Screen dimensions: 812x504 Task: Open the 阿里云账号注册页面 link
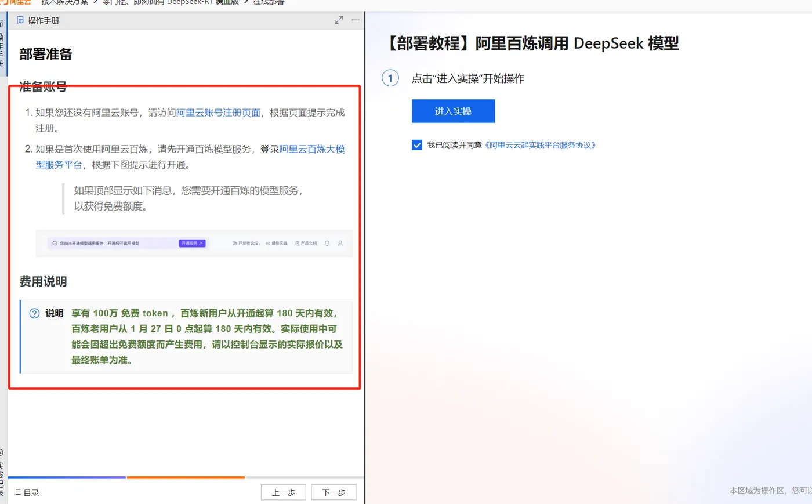[218, 113]
